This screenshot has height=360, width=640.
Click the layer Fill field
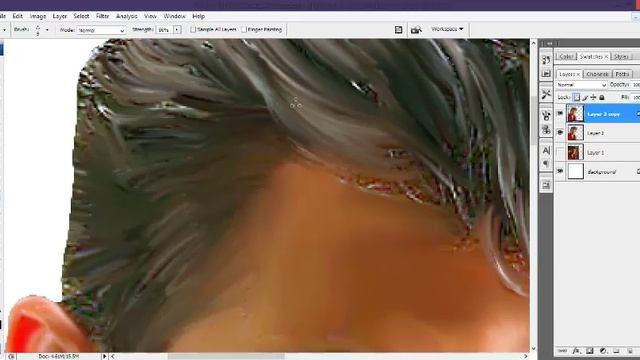coord(635,97)
